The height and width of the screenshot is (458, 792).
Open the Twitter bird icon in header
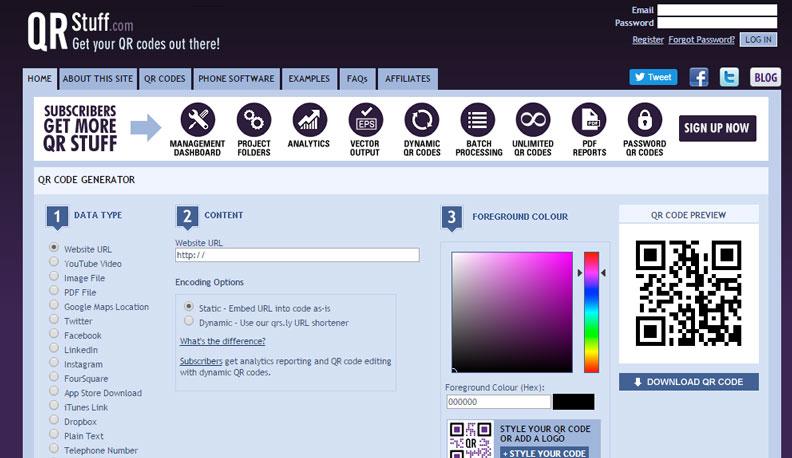pos(729,77)
